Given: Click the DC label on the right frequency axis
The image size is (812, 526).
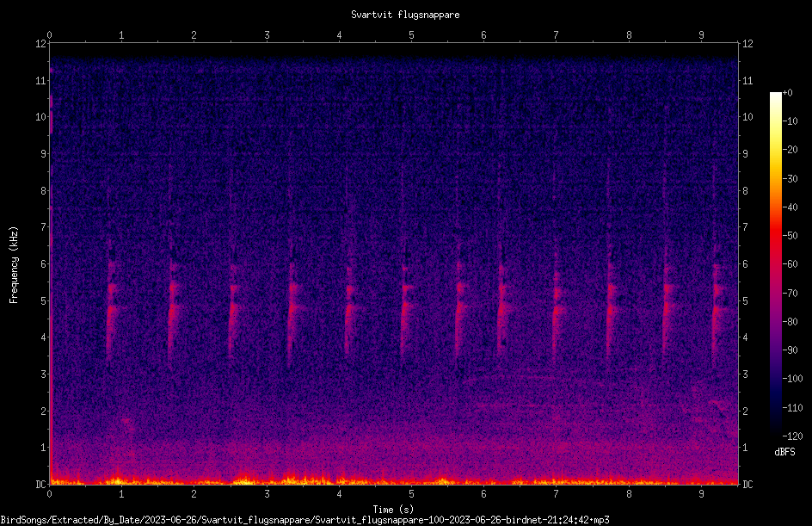Looking at the screenshot, I should [747, 485].
